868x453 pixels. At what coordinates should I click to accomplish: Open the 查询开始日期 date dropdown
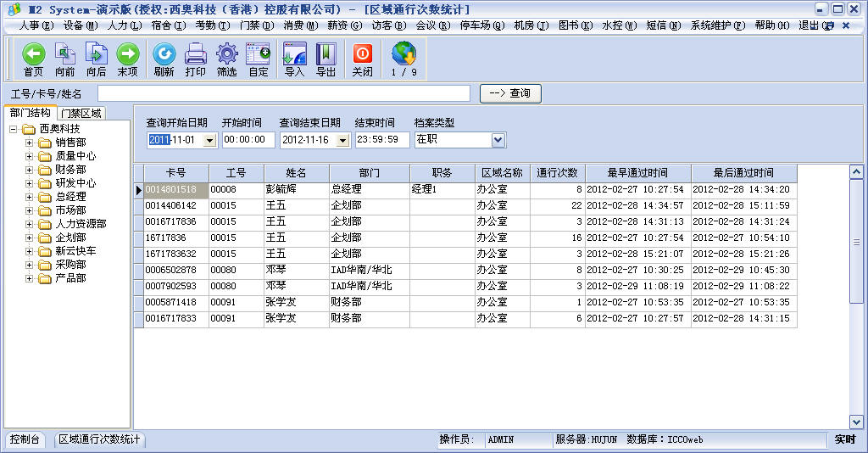click(210, 140)
